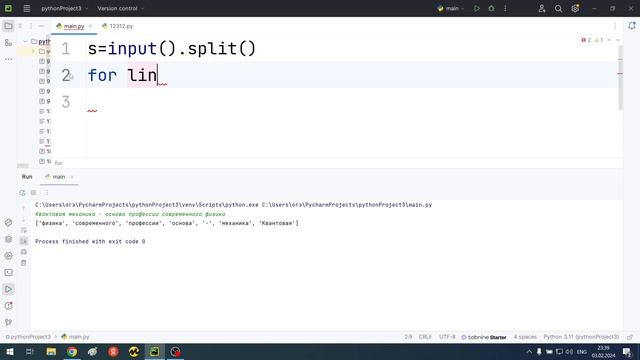Open more run actions next to the debug icon

[x=505, y=8]
